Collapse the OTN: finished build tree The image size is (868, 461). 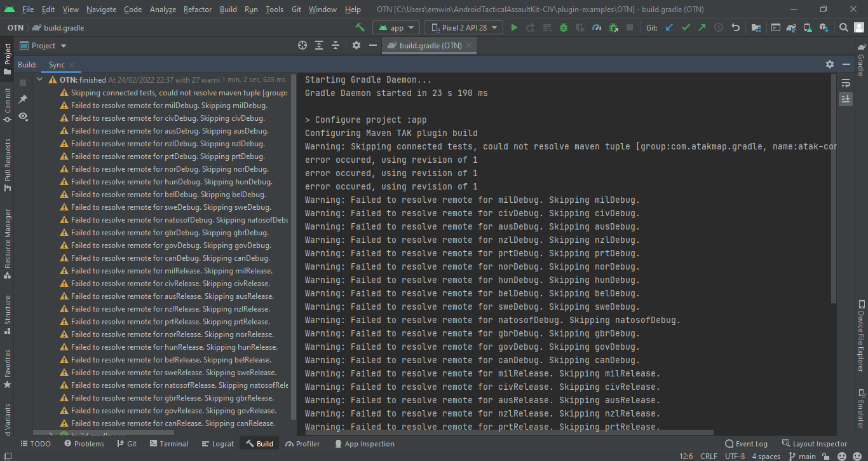pos(39,79)
